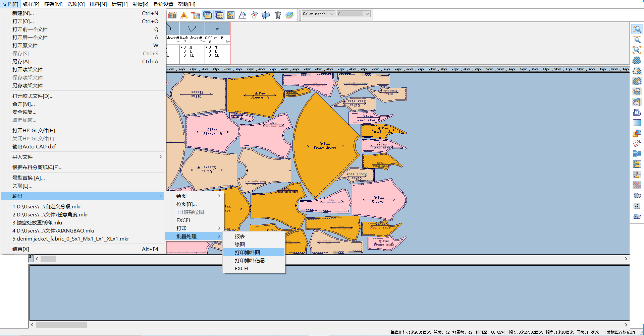Image resolution: width=644 pixels, height=336 pixels.
Task: Open the dropdown showing value 0
Action: (354, 14)
